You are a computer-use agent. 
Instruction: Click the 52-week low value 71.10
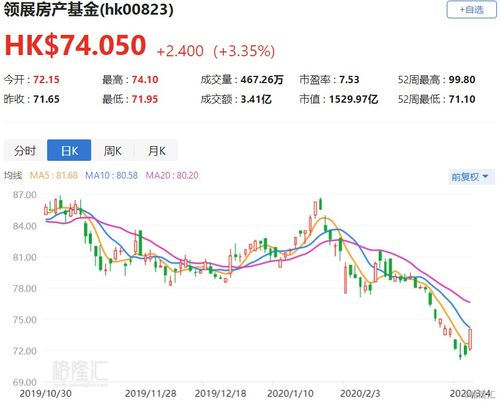click(462, 99)
